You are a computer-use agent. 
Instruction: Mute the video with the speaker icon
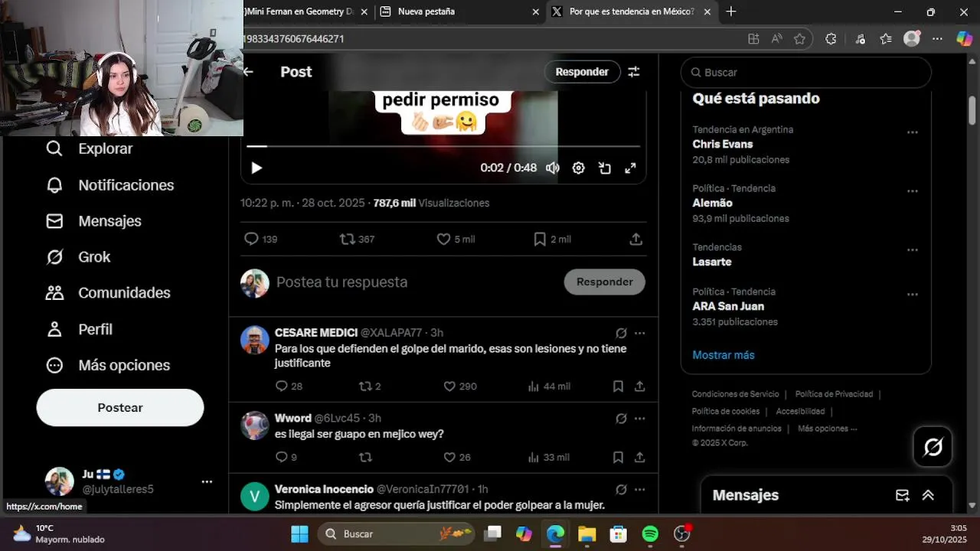coord(552,168)
